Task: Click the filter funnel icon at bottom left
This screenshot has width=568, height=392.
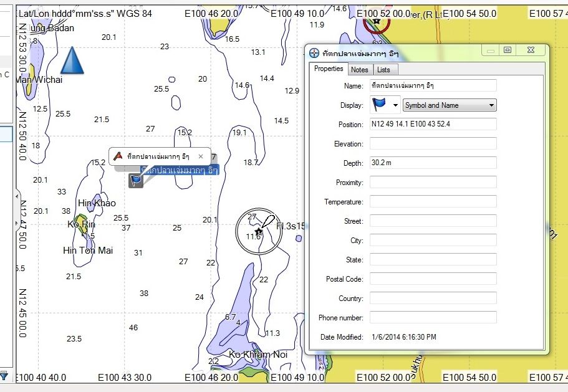Action: [x=4, y=375]
